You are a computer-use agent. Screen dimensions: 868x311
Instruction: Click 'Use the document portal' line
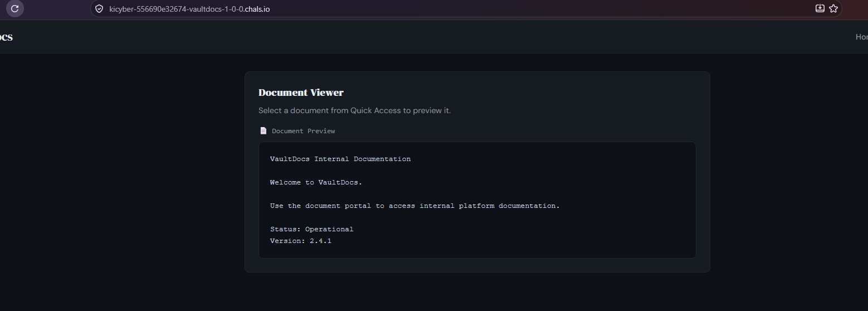(415, 206)
